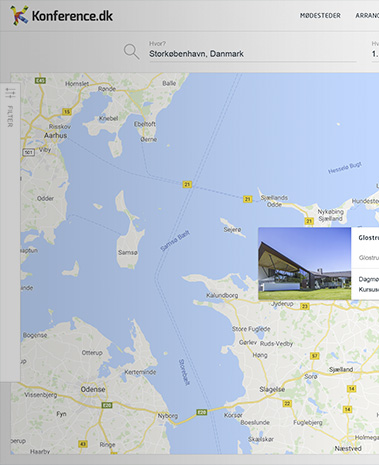Open the Glostrup venue photo thumbnail

[x=305, y=263]
